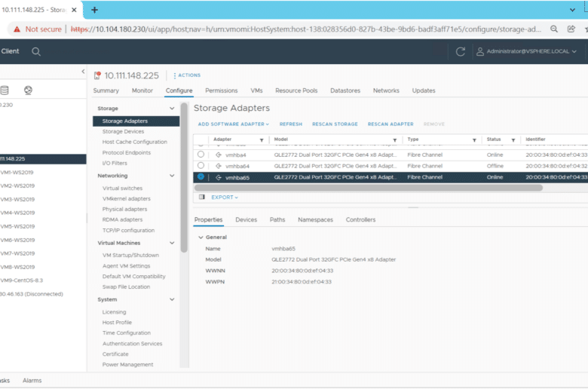Collapse the Storage section
588x389 pixels.
pyautogui.click(x=172, y=109)
